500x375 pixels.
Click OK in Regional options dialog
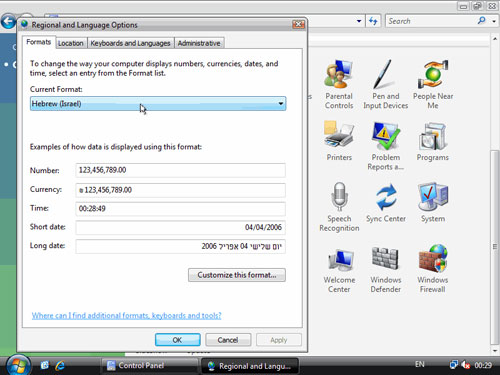178,340
